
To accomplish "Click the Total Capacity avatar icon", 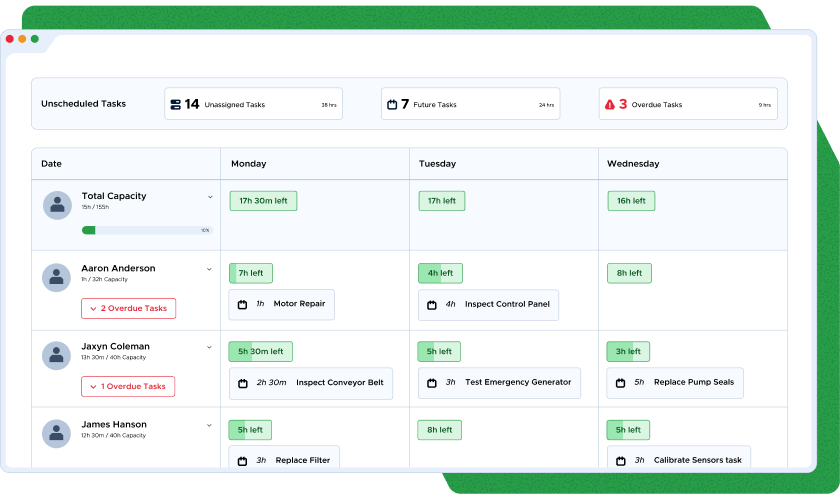I will (57, 205).
